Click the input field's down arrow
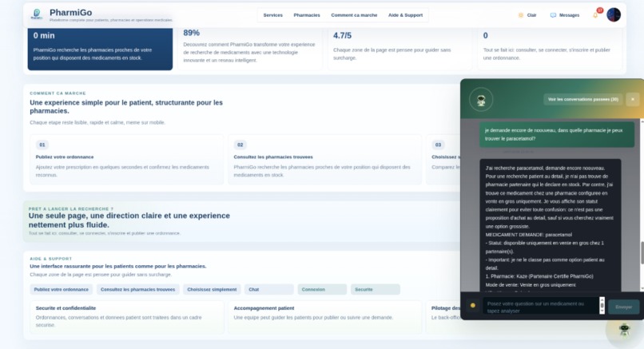 [602, 311]
